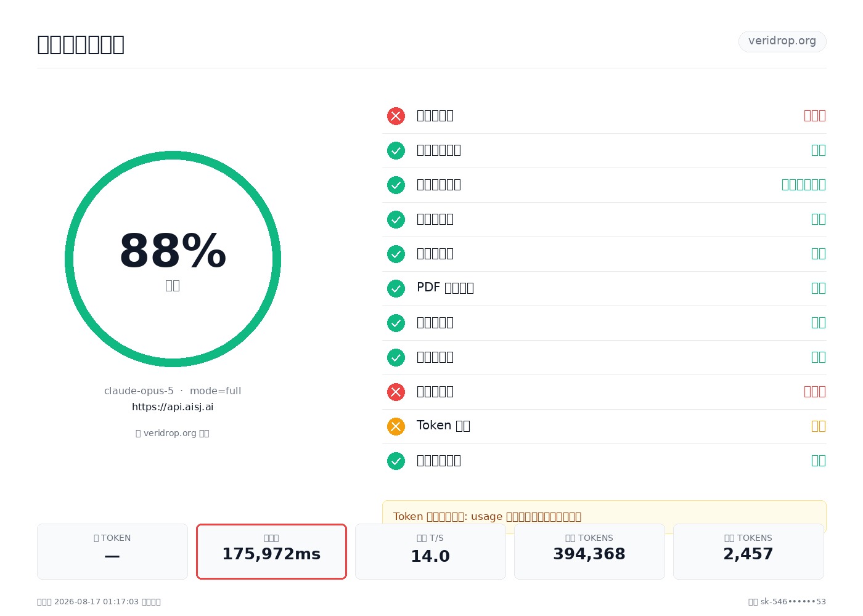Select the 2,457 TOKENS card
The image size is (863, 616).
(x=748, y=551)
